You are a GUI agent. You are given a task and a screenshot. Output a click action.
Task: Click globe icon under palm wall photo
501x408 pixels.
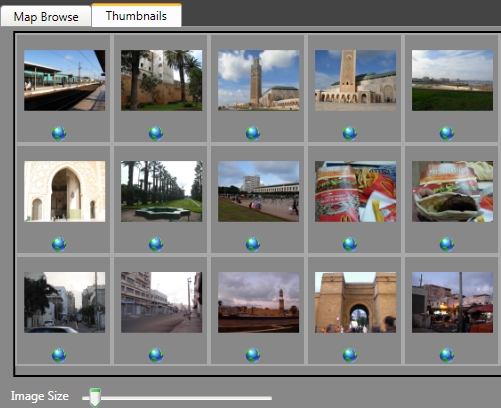[156, 133]
